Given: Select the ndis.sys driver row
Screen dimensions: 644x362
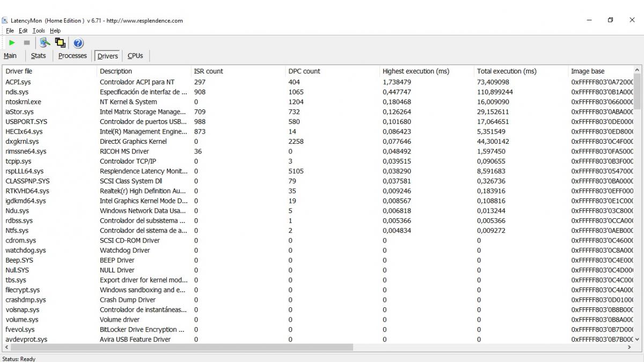Looking at the screenshot, I should 318,92.
